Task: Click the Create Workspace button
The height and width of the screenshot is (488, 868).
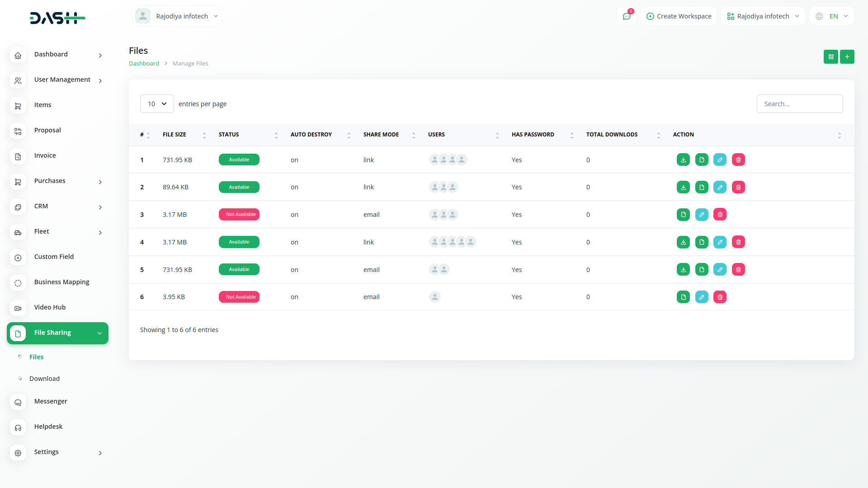Action: point(679,16)
